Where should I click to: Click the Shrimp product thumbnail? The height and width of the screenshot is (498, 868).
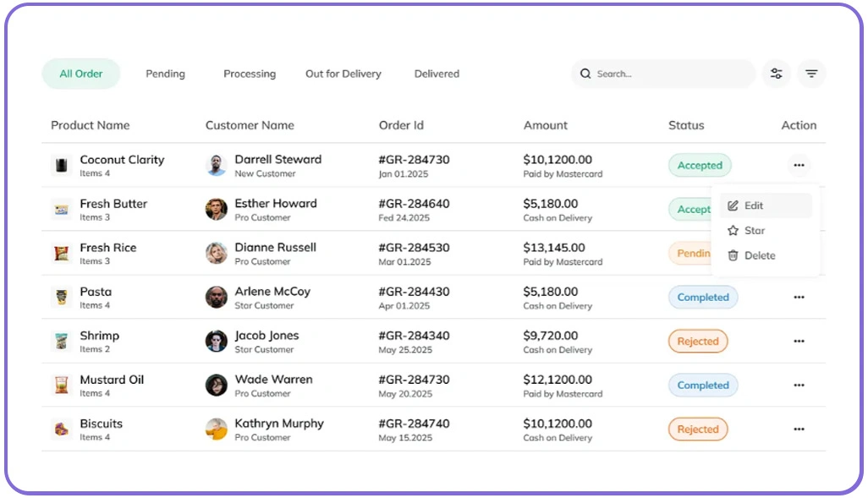pyautogui.click(x=62, y=341)
